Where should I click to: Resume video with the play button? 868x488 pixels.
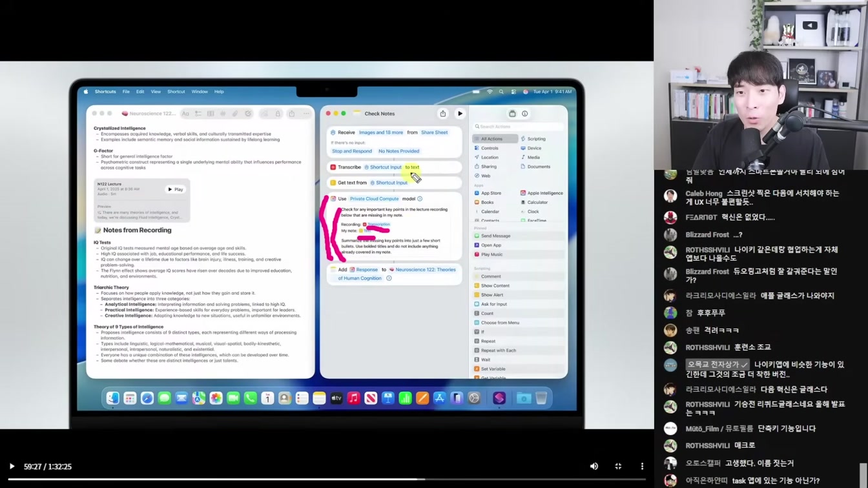pos(12,466)
